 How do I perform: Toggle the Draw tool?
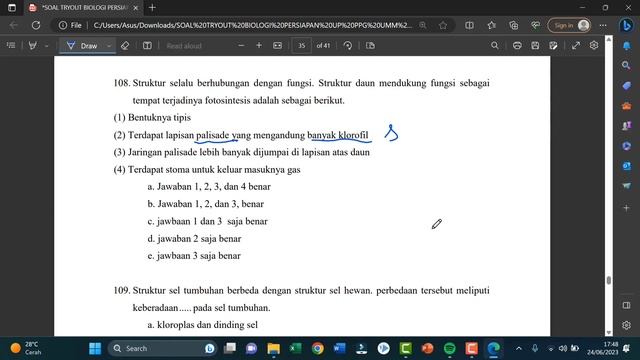point(82,46)
